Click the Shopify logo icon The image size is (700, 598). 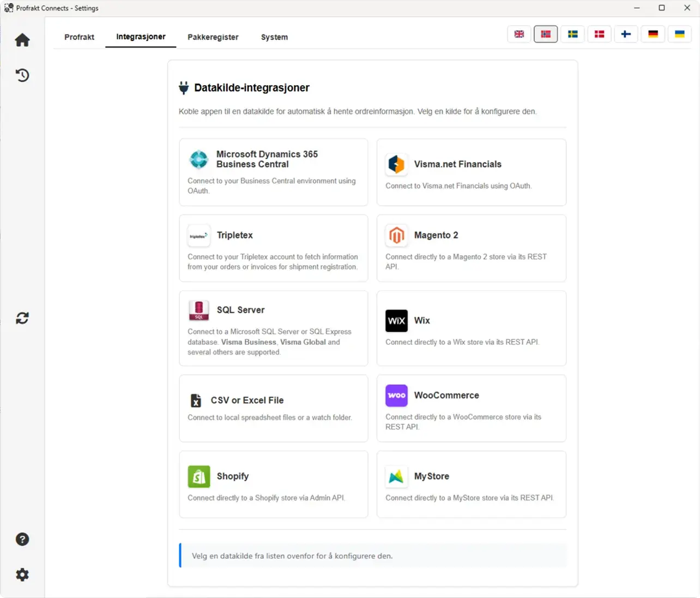click(x=199, y=476)
